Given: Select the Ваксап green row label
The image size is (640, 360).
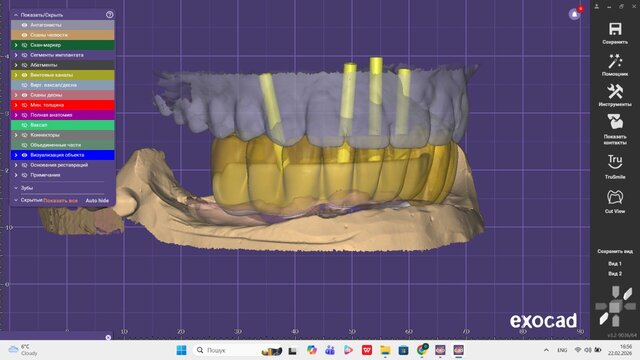Looking at the screenshot, I should pyautogui.click(x=39, y=125).
